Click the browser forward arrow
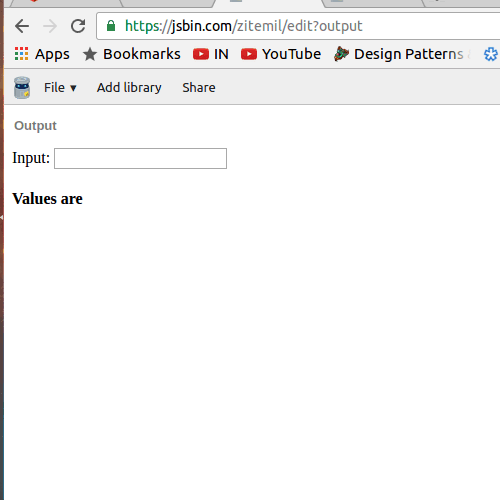This screenshot has width=500, height=500. (x=50, y=26)
